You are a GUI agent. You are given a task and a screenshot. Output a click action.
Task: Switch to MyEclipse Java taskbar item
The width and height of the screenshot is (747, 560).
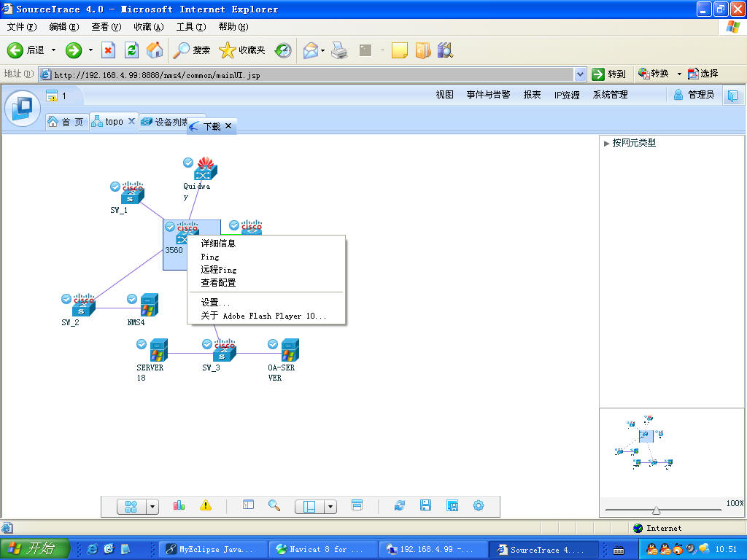point(212,549)
